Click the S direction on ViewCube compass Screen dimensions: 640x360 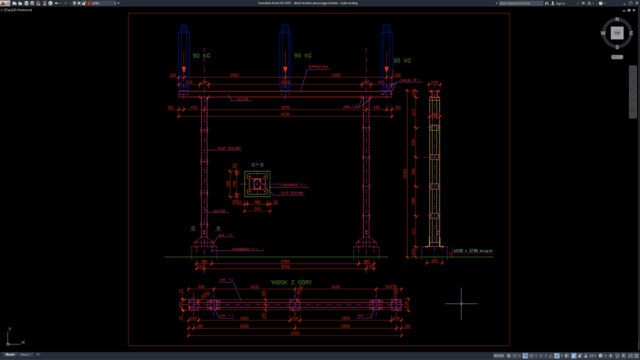coord(617,47)
